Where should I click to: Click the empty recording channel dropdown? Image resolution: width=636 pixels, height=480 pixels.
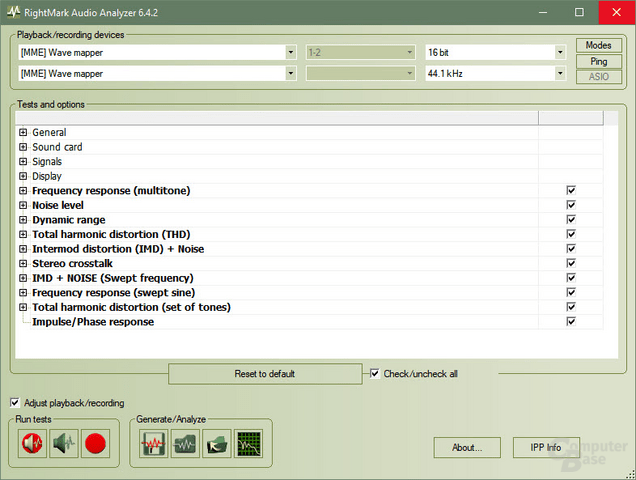361,73
